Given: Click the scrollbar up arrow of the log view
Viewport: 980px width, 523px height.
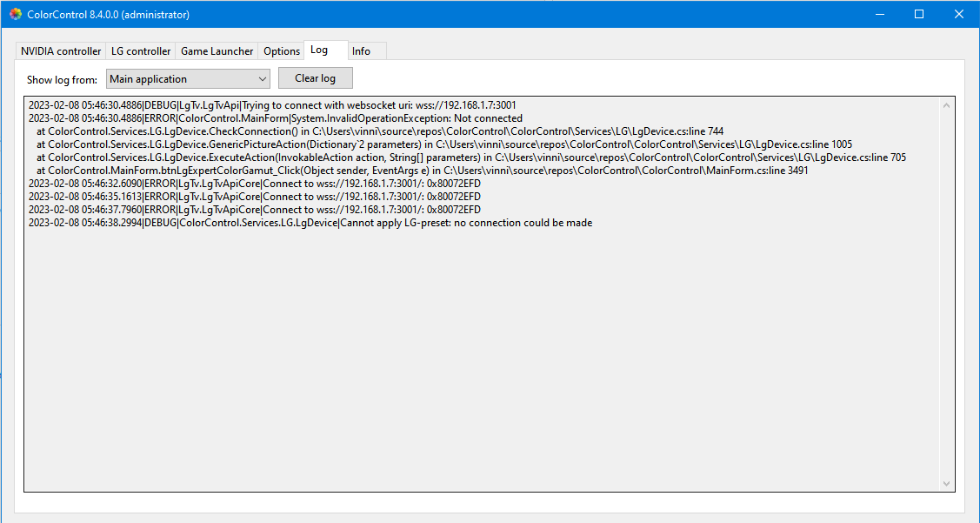Looking at the screenshot, I should [x=947, y=104].
